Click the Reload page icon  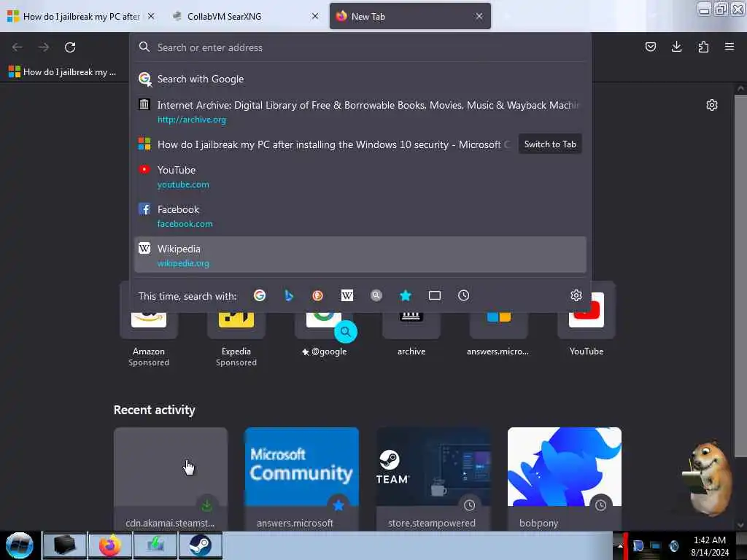click(70, 47)
